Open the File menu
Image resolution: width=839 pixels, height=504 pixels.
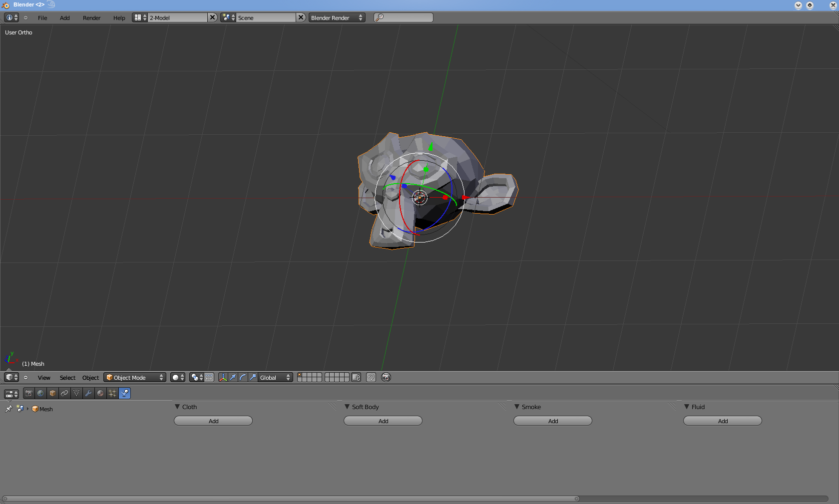[42, 18]
